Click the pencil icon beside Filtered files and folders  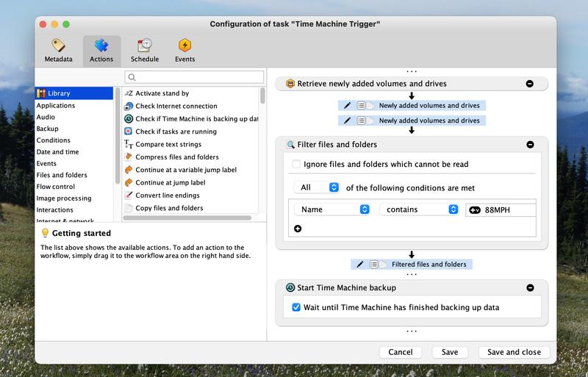point(359,264)
